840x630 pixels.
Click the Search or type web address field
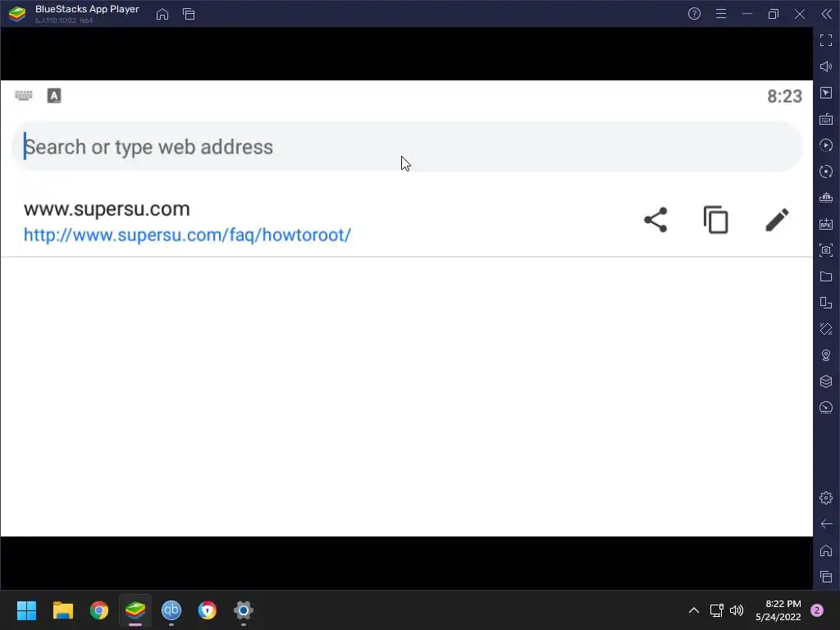click(x=407, y=147)
